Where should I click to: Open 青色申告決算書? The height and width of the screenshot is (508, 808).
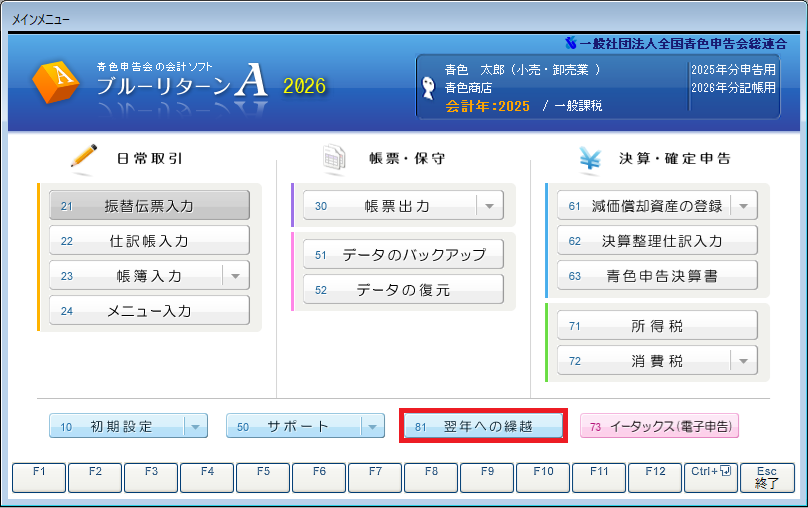(657, 276)
